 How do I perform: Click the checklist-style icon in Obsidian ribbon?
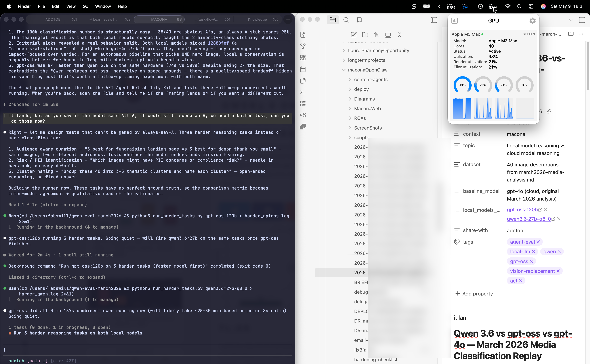tap(303, 103)
